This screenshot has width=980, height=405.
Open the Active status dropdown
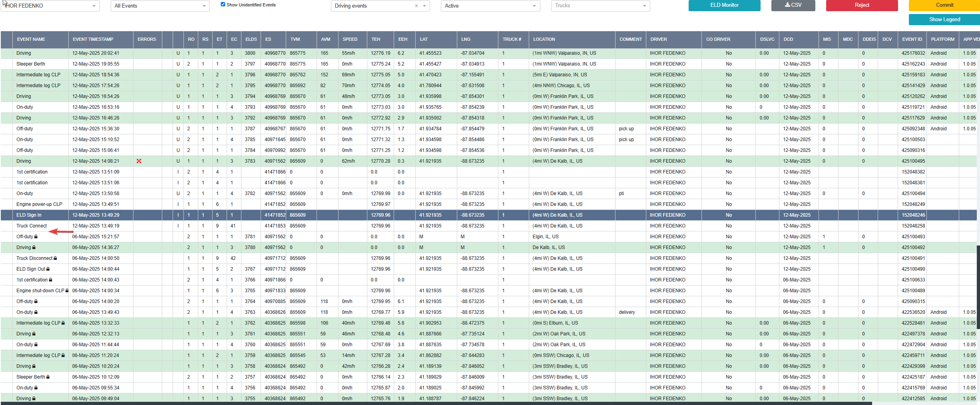pyautogui.click(x=490, y=6)
